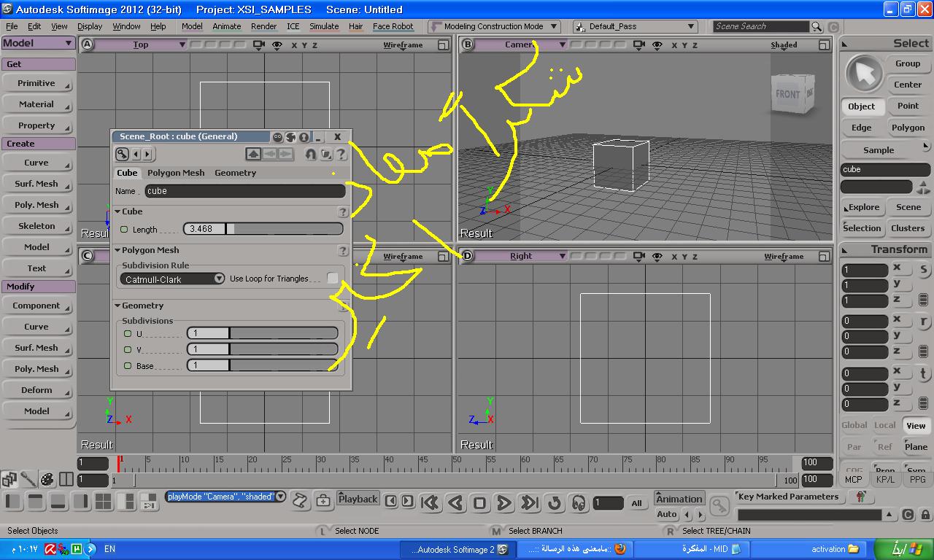Play the animation backwards

(456, 502)
